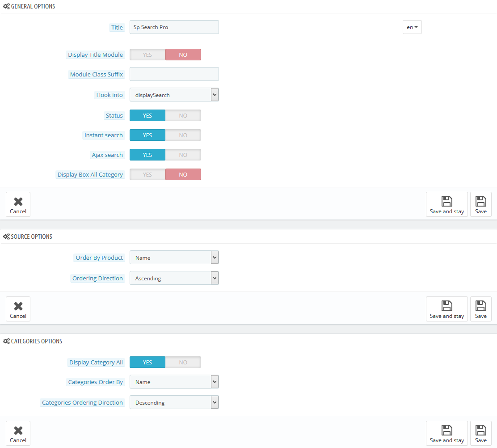Expand the Order By Product dropdown

(x=174, y=258)
